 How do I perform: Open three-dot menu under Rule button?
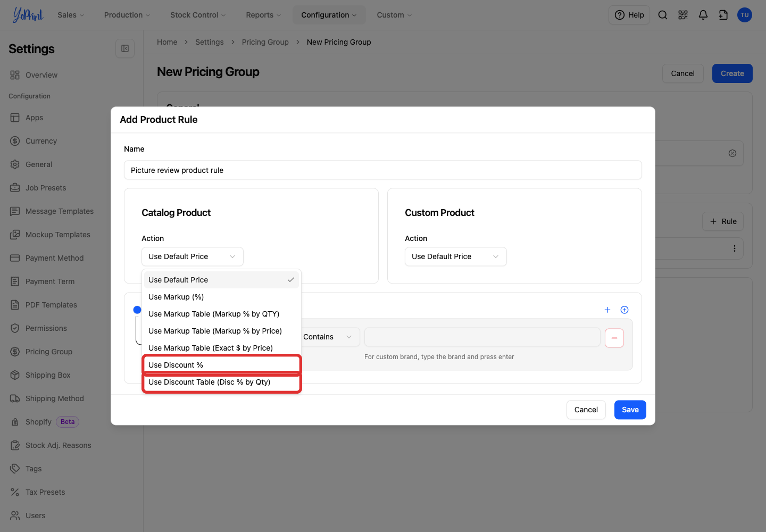click(735, 248)
